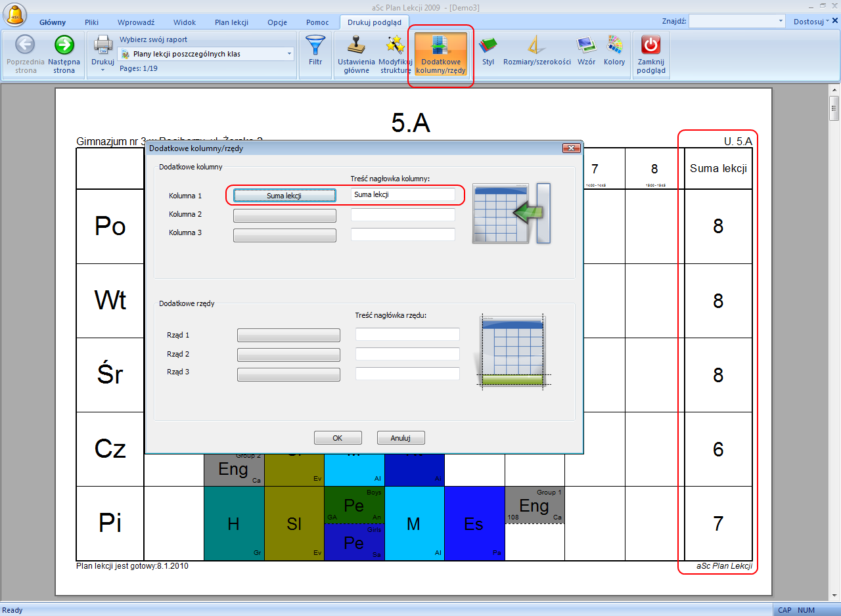Click the Cz day row header
The height and width of the screenshot is (616, 841).
110,449
